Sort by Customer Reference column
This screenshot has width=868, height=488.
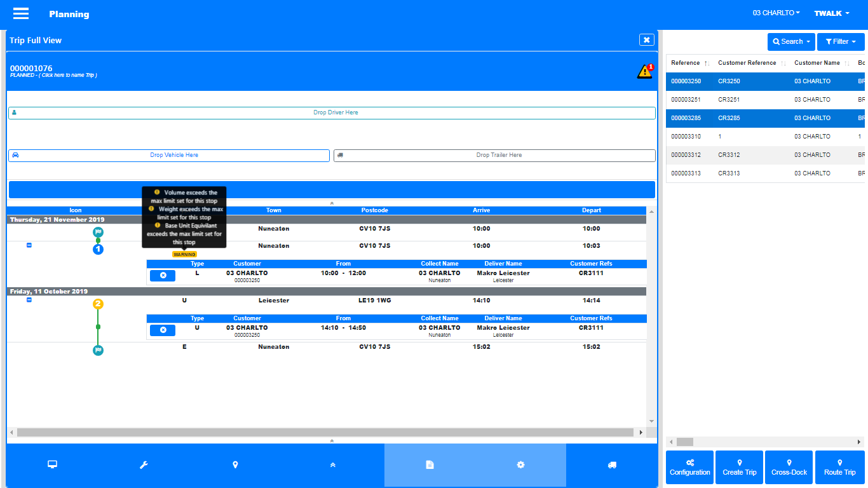tap(752, 63)
